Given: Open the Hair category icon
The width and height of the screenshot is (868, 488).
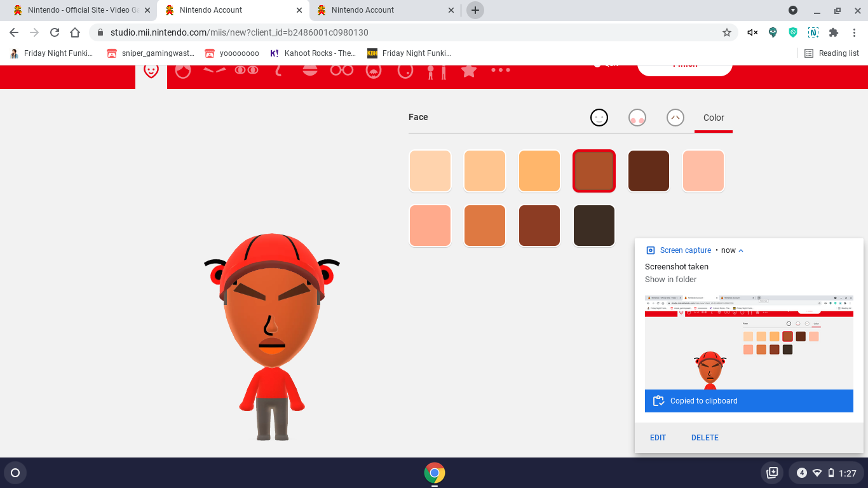Looking at the screenshot, I should coord(183,71).
